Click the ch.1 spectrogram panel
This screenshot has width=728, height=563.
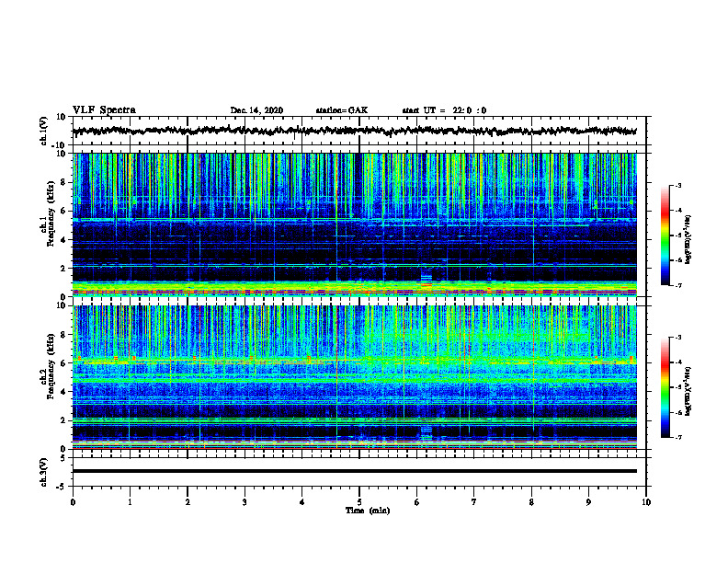click(x=354, y=224)
